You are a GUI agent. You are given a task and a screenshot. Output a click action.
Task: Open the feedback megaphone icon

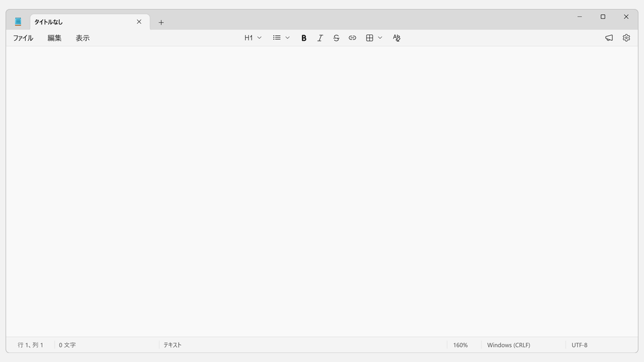pos(609,38)
